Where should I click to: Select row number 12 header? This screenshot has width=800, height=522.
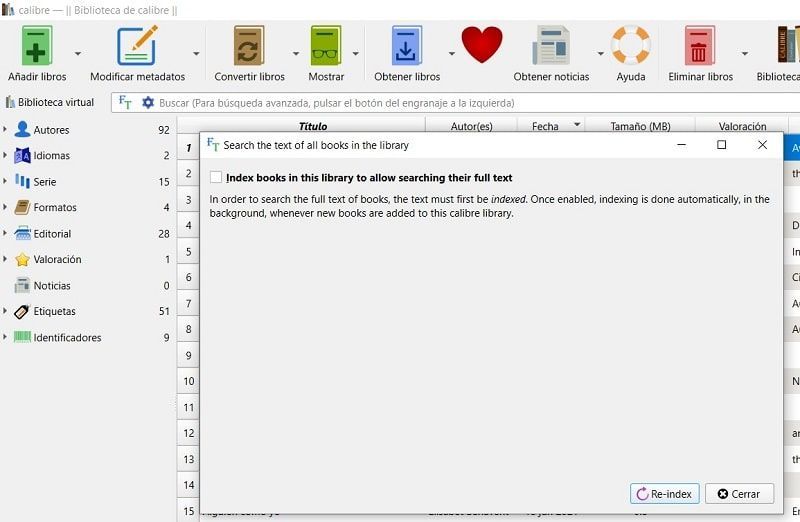pos(188,433)
